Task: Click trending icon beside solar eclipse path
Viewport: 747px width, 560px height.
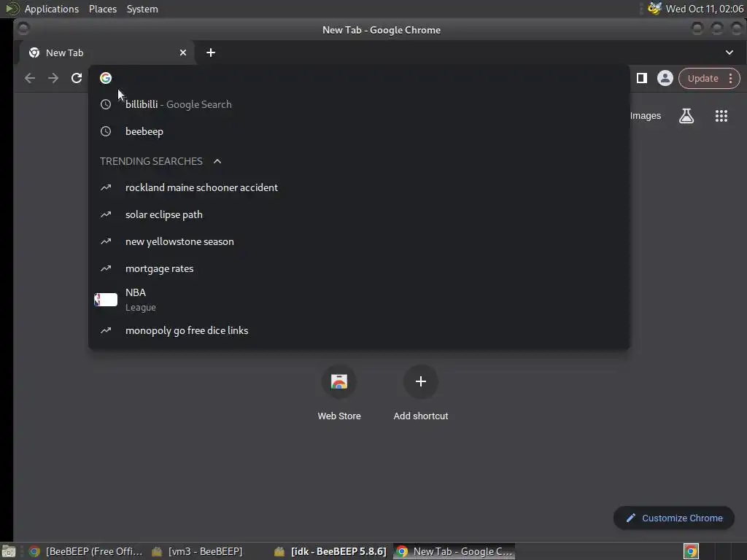Action: [x=106, y=215]
